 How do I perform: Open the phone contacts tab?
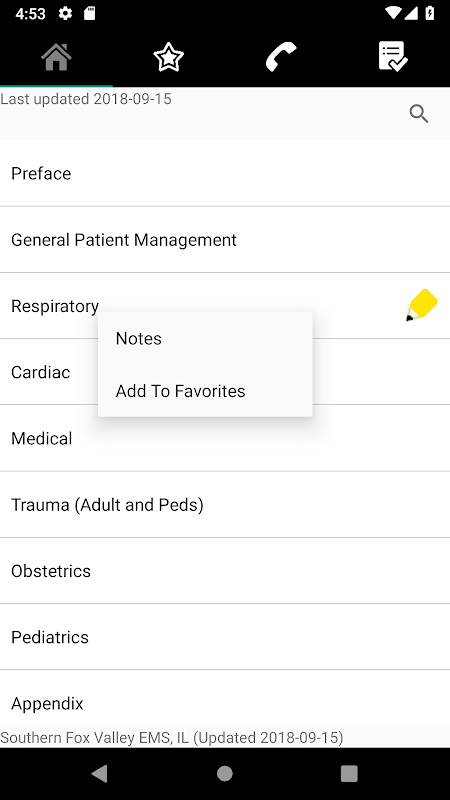click(x=281, y=57)
